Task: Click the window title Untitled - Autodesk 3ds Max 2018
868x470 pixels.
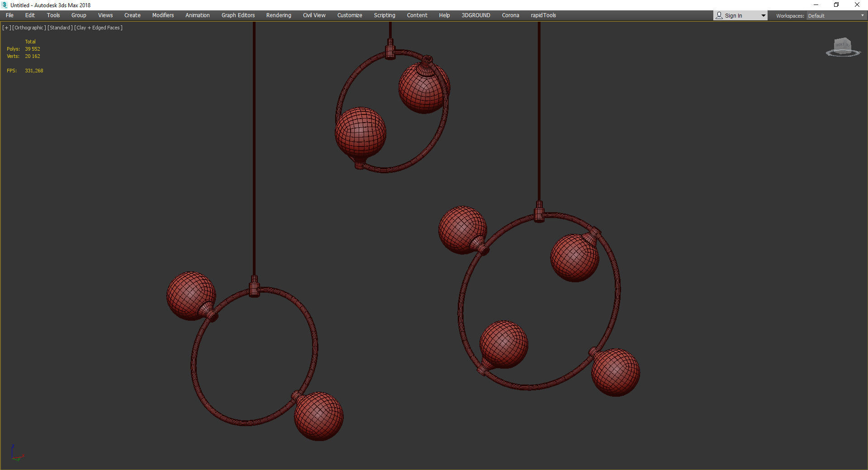Action: (x=51, y=5)
